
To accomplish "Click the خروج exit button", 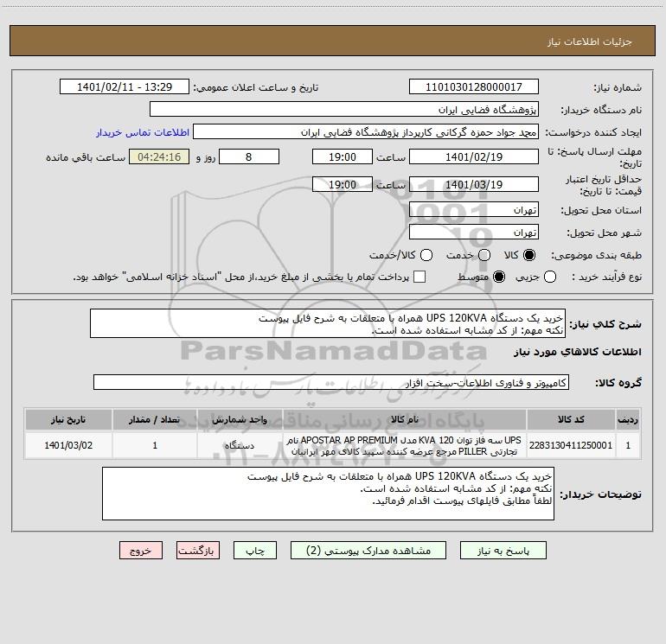I will [141, 551].
